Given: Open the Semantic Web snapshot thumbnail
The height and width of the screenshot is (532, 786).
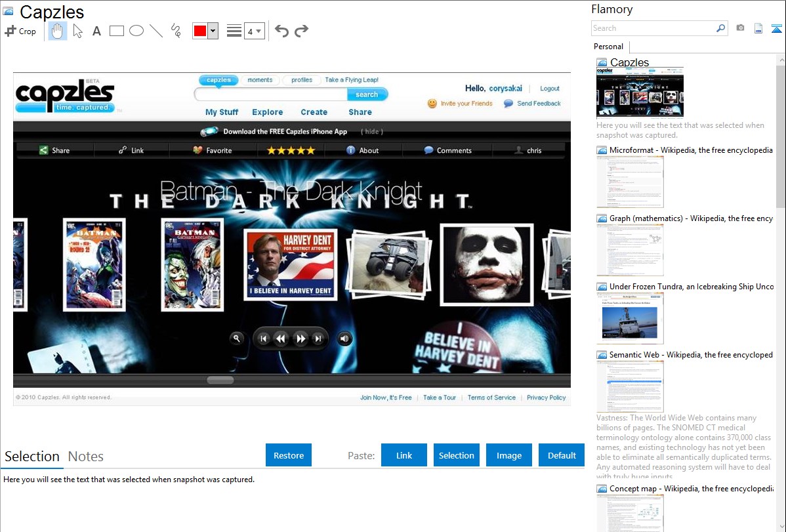Looking at the screenshot, I should click(630, 386).
